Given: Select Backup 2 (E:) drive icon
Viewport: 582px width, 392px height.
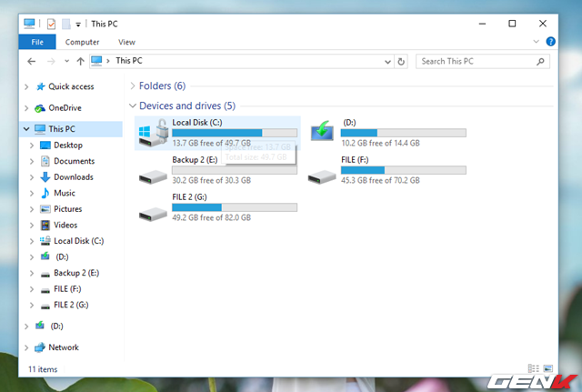Looking at the screenshot, I should 153,176.
